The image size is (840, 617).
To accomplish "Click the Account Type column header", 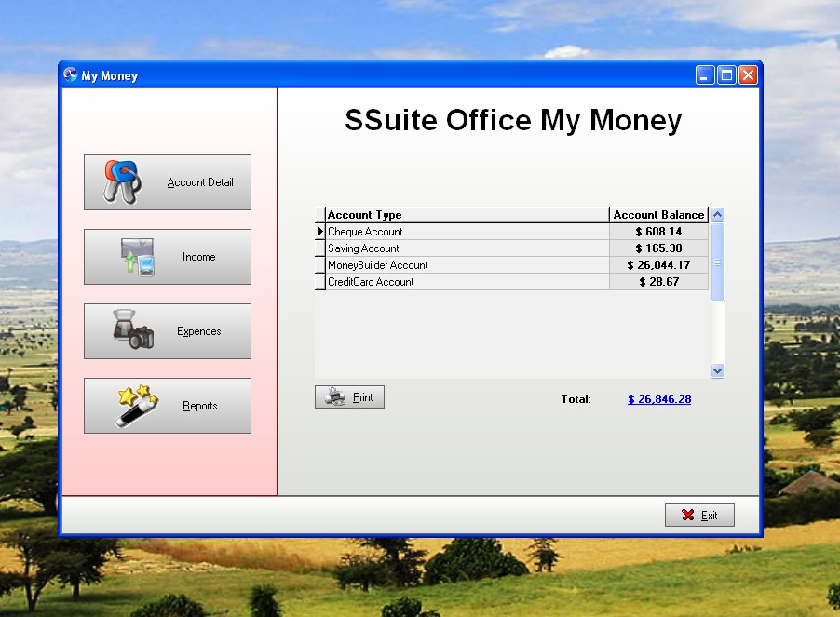I will (x=467, y=215).
